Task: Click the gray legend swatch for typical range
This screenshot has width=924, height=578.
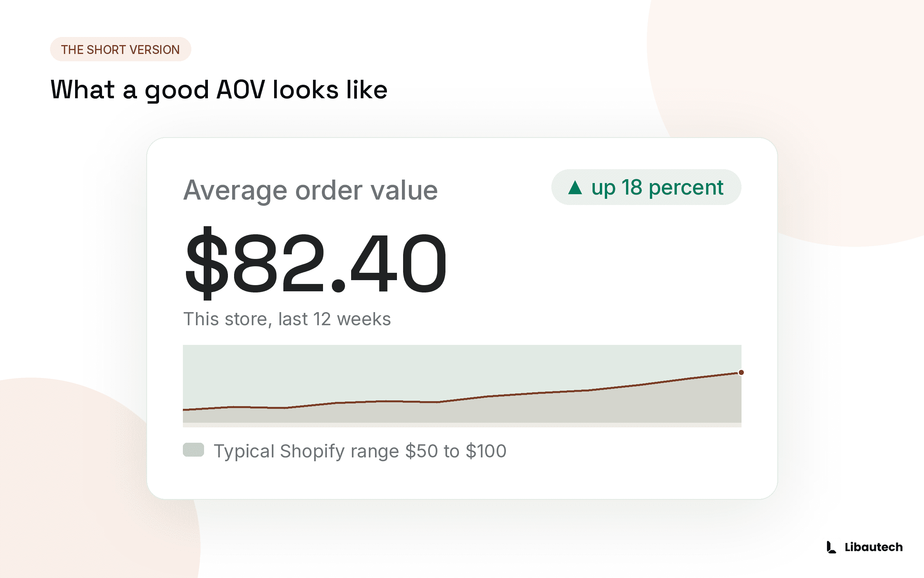Action: (x=193, y=450)
